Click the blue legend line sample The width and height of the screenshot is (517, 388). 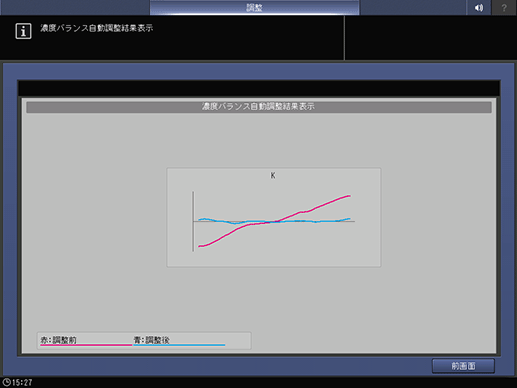point(179,345)
